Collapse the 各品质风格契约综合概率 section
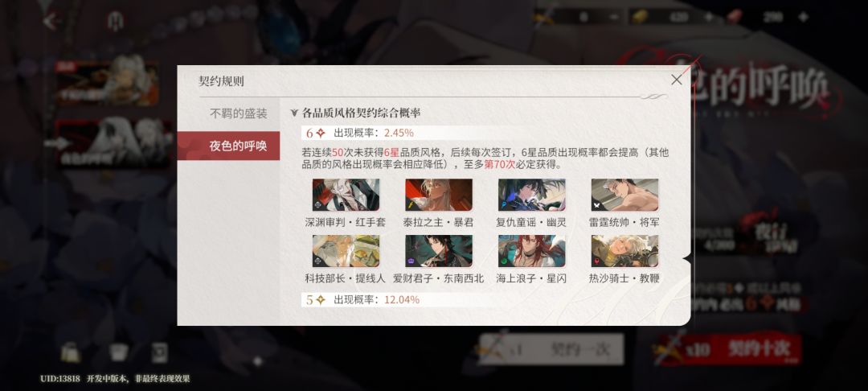Screen dimensions: 868x391 [x=294, y=113]
